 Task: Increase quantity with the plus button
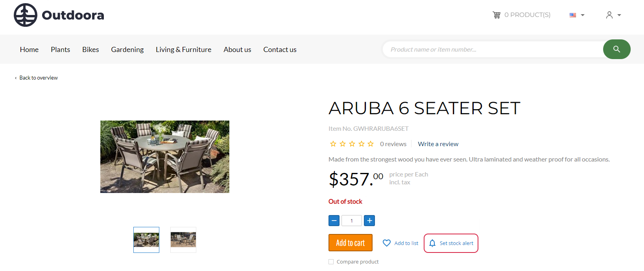[x=369, y=221]
